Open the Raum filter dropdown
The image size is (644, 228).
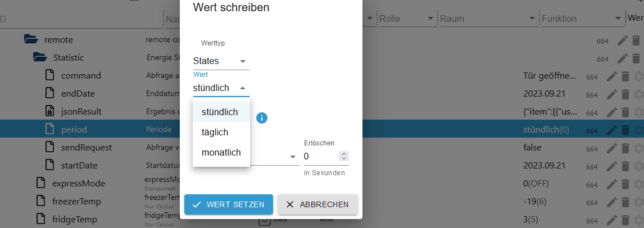[x=532, y=19]
